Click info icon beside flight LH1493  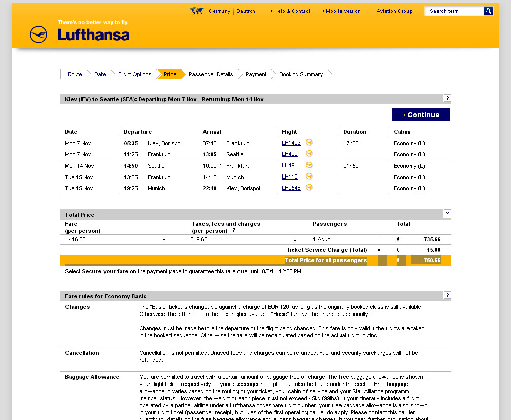tap(309, 143)
